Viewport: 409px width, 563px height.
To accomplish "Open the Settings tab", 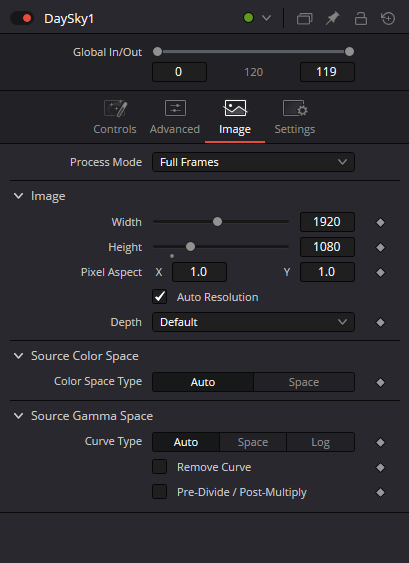I will pos(295,118).
